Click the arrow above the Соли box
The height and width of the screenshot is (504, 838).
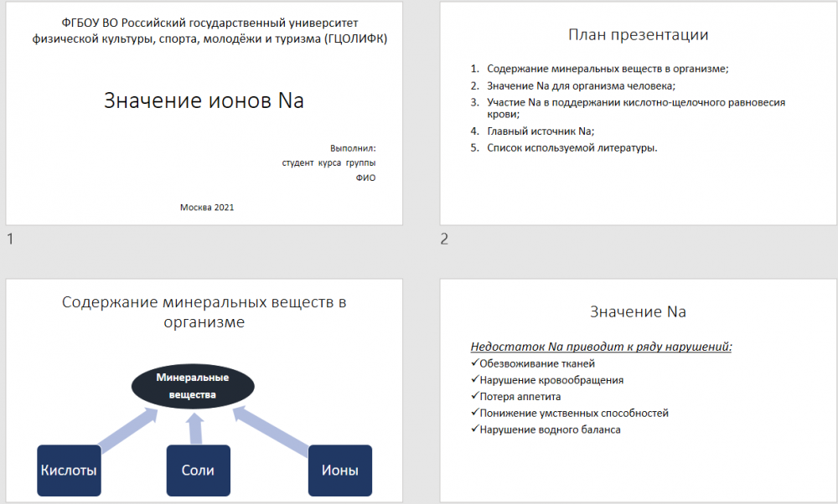196,427
